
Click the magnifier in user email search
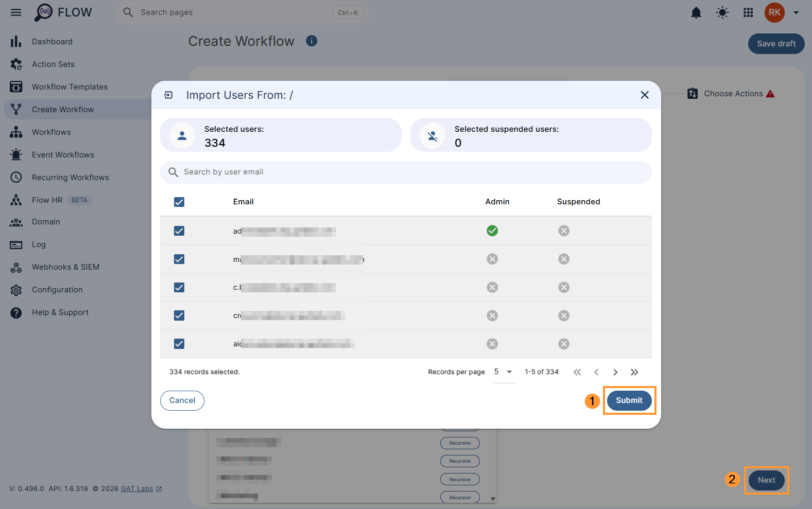click(x=174, y=172)
